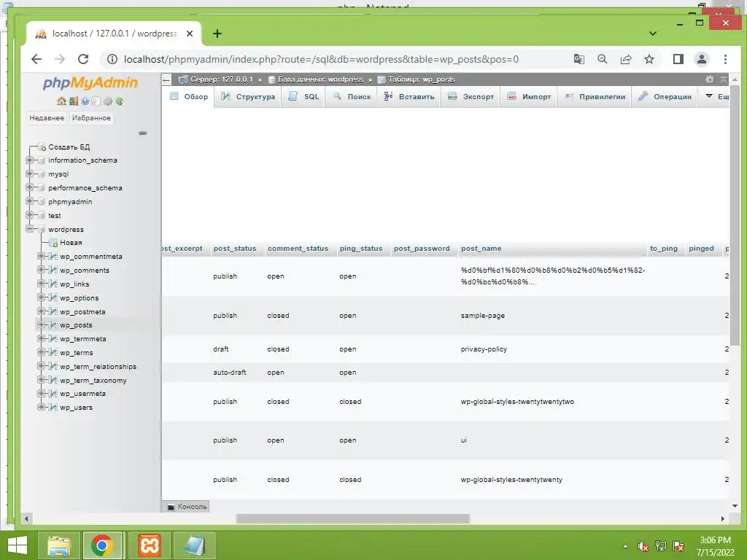This screenshot has width=747, height=560.
Task: Open the Консоль bar
Action: point(187,507)
